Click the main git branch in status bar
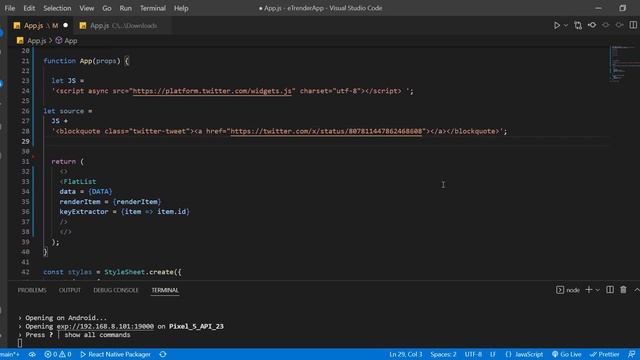The width and height of the screenshot is (640, 360). pyautogui.click(x=9, y=354)
